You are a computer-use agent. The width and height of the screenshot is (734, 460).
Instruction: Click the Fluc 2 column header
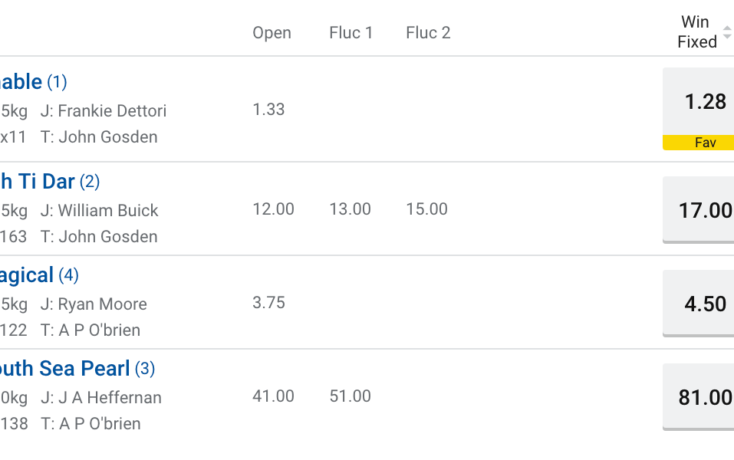click(428, 33)
